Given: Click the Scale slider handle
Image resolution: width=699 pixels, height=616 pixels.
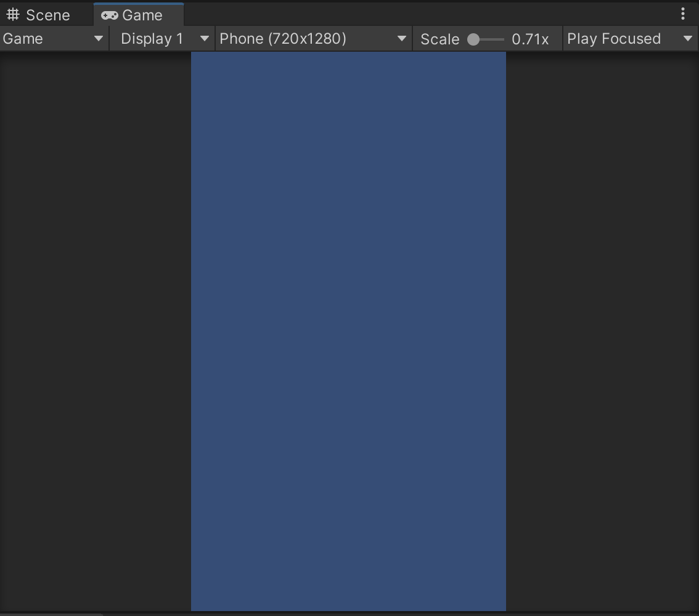Looking at the screenshot, I should click(x=473, y=39).
